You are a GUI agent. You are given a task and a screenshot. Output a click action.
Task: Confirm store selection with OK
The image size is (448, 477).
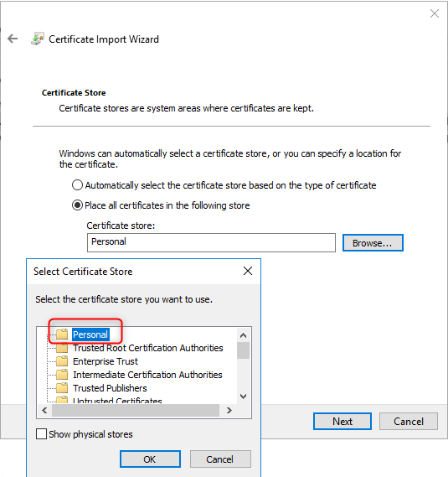click(150, 459)
